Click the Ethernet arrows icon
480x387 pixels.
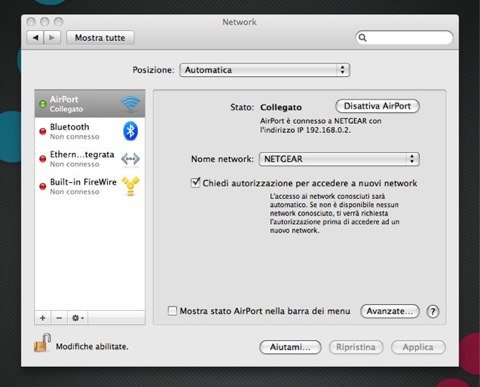pyautogui.click(x=130, y=159)
